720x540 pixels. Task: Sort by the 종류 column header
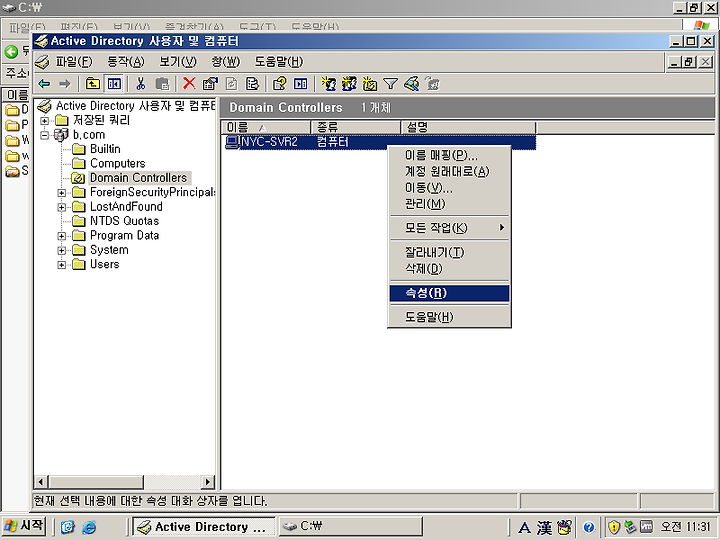[x=356, y=127]
